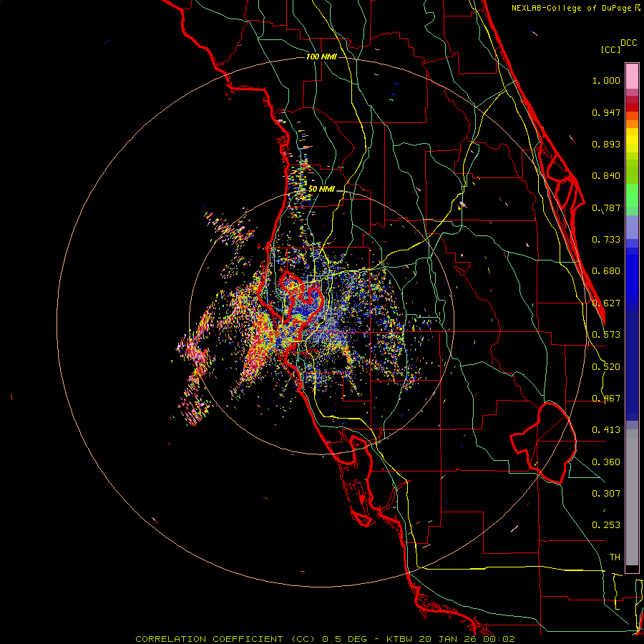Click the TH label on the scale
The image size is (644, 644).
[615, 557]
